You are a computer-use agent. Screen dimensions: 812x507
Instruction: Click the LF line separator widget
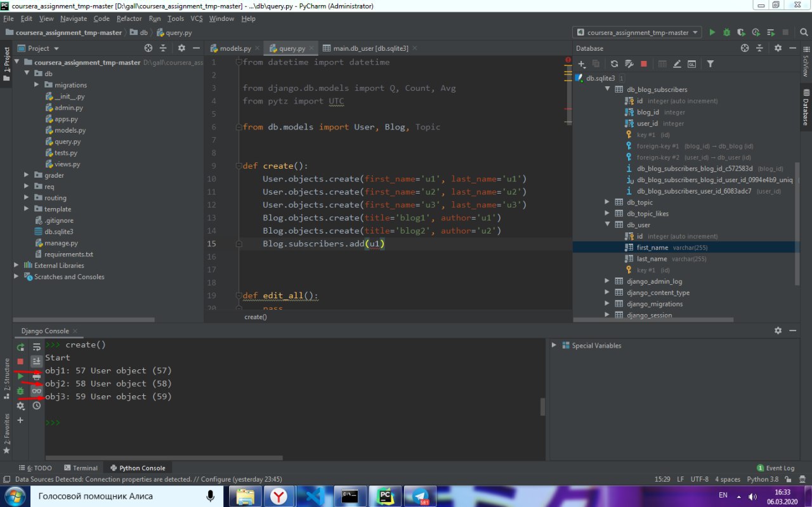pyautogui.click(x=680, y=479)
